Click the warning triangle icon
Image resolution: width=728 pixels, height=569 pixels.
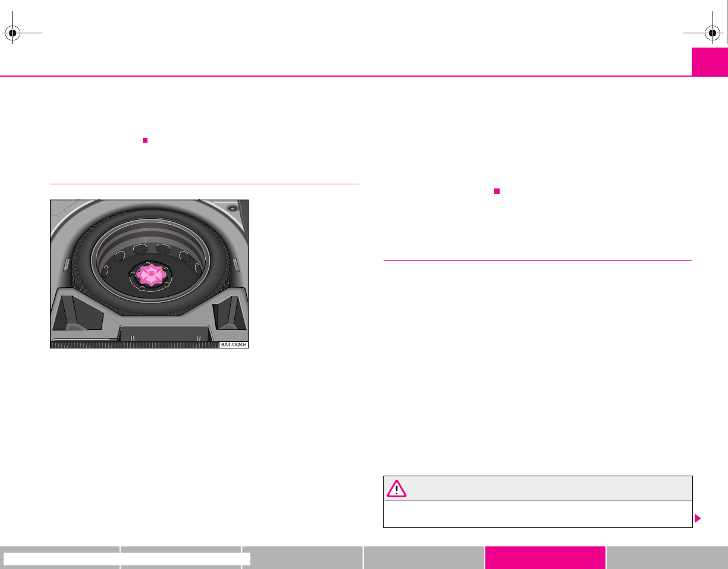pos(396,489)
